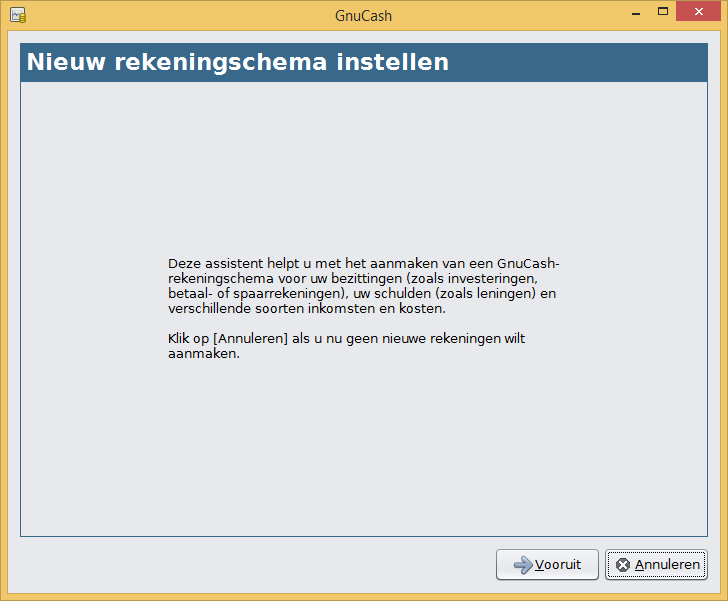Screen dimensions: 728x601
Task: Click the heading 'Nieuw rekeningschema instellen'
Action: click(238, 62)
